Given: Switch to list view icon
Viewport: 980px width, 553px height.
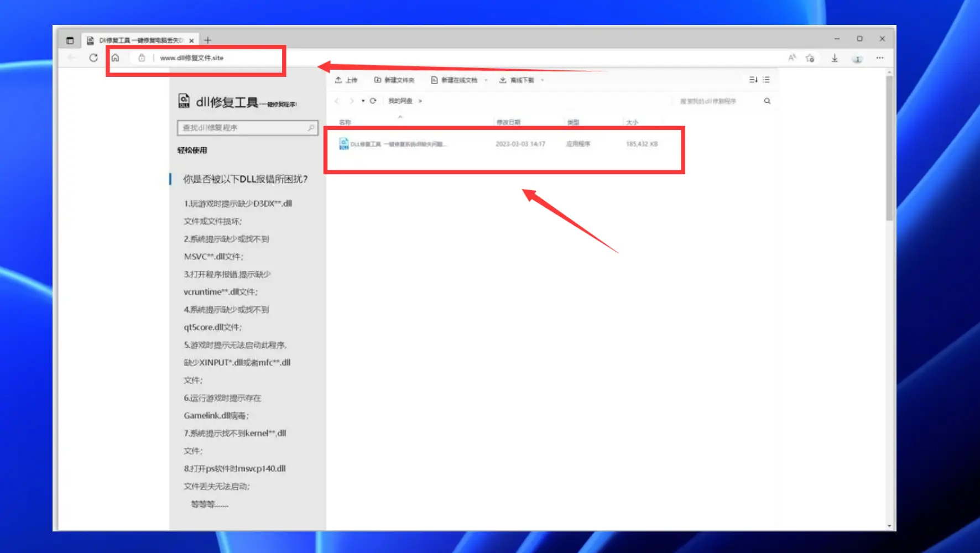Looking at the screenshot, I should point(767,80).
